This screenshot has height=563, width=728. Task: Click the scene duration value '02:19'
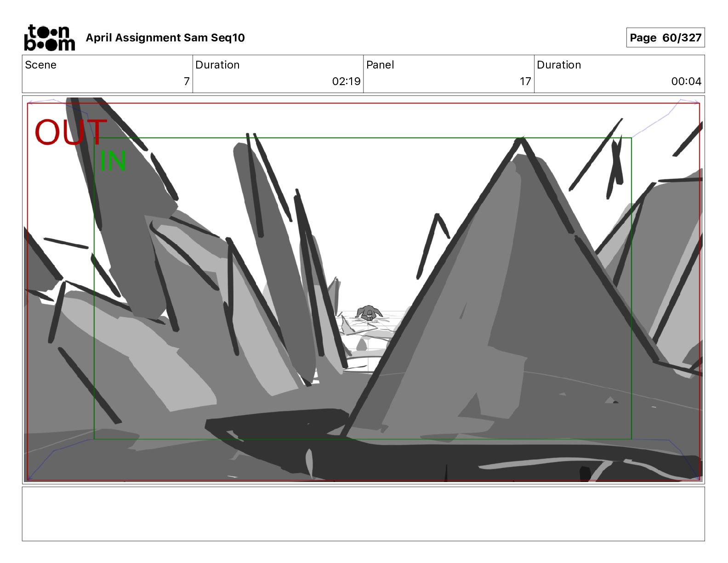tap(346, 81)
